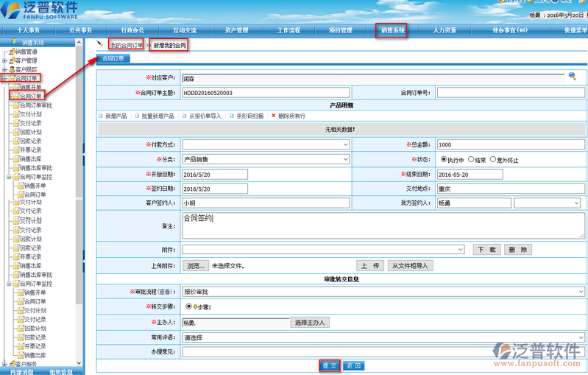The image size is (588, 375).
Task: Open 分类 产品销售 dropdown
Action: 266,159
